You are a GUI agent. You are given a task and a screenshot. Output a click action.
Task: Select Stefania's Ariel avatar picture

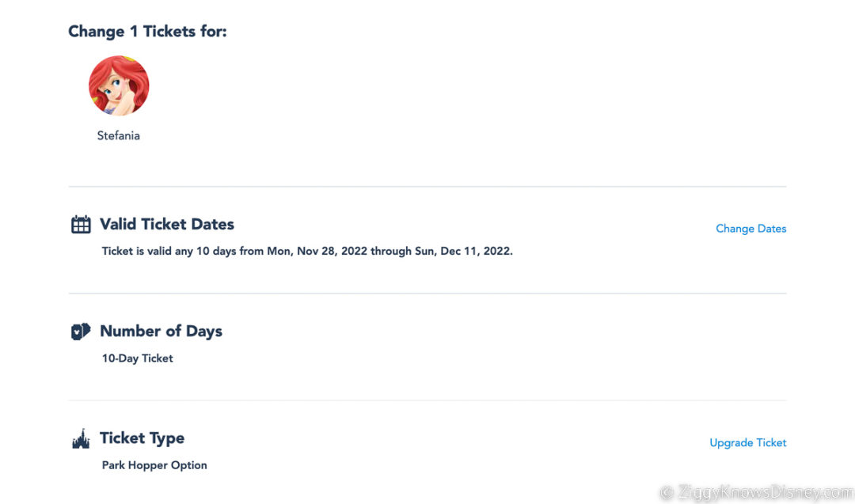click(x=119, y=85)
